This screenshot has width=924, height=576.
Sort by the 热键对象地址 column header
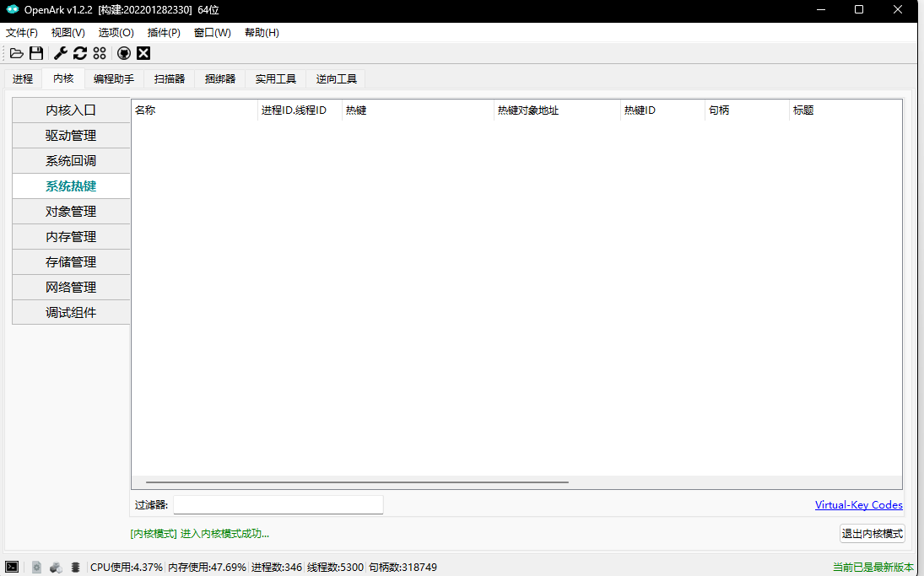[558, 110]
